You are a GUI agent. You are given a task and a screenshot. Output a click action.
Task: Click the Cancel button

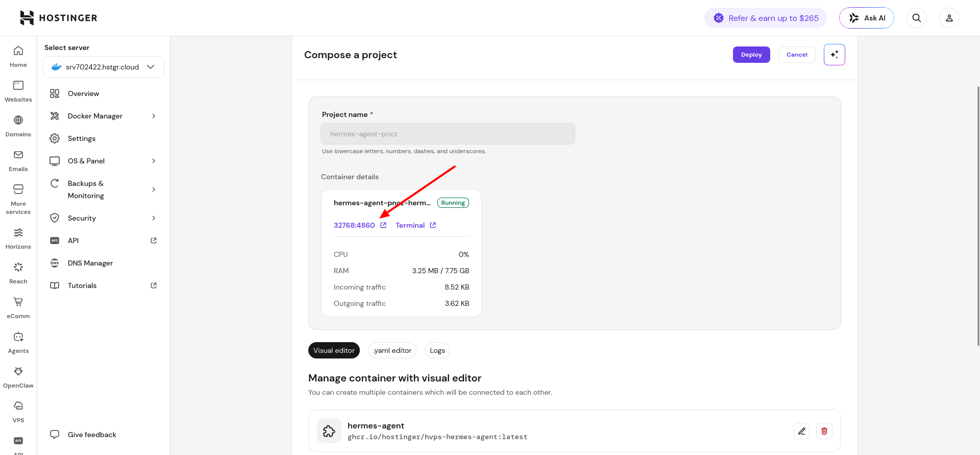pyautogui.click(x=797, y=55)
